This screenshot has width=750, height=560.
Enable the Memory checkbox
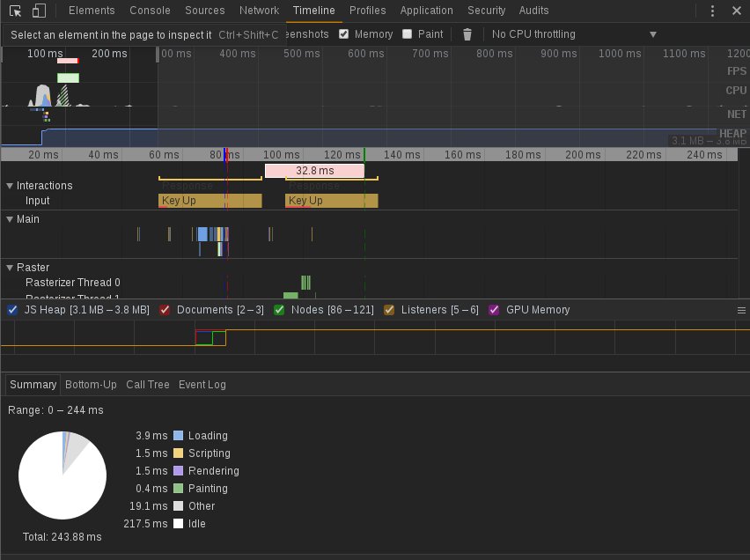point(344,34)
